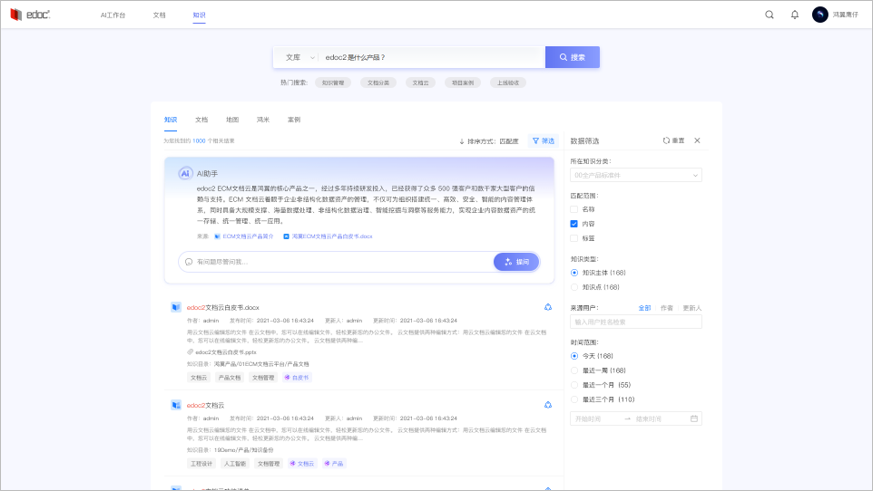
Task: Open result title edoc2文档云
Action: click(205, 405)
